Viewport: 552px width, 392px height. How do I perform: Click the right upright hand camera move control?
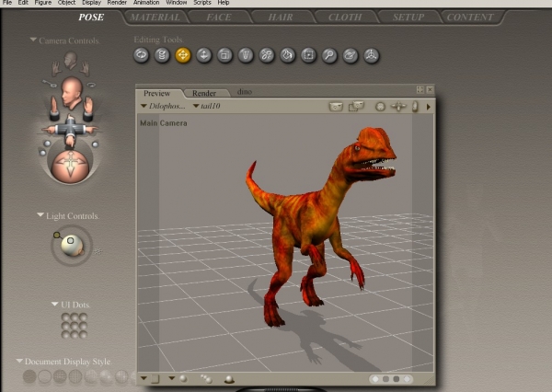87,109
